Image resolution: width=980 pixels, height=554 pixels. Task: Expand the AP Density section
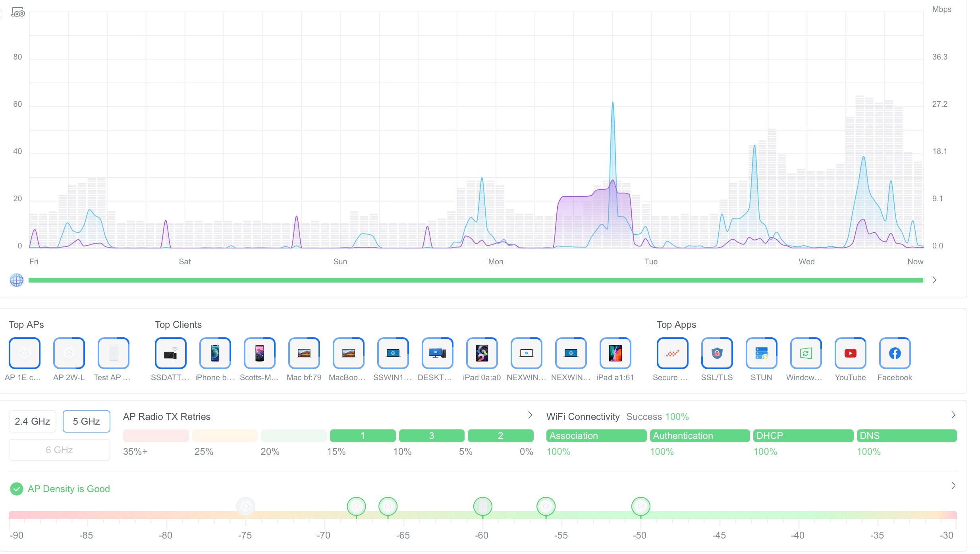953,485
